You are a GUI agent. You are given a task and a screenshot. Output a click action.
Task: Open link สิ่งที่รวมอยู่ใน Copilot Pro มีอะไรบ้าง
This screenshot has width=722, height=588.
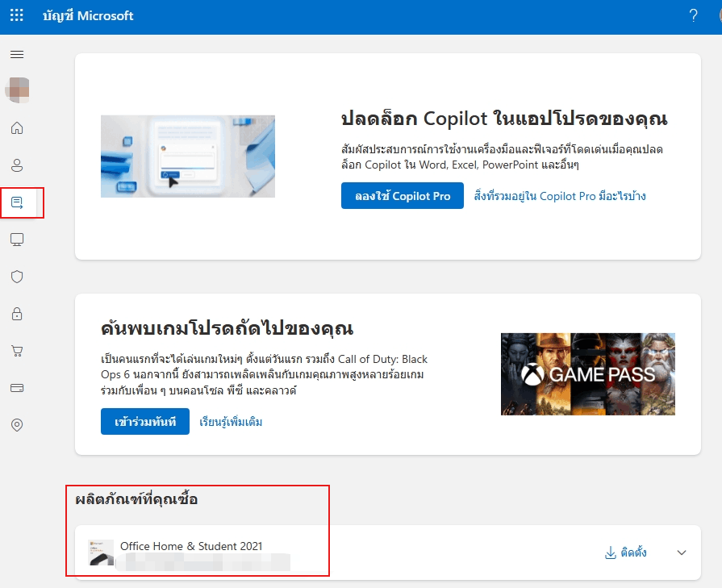tap(560, 196)
